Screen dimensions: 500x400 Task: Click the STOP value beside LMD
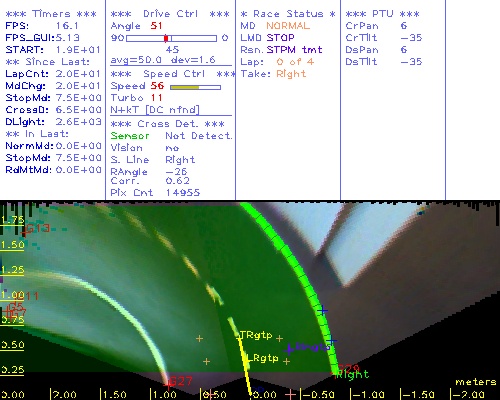(280, 38)
